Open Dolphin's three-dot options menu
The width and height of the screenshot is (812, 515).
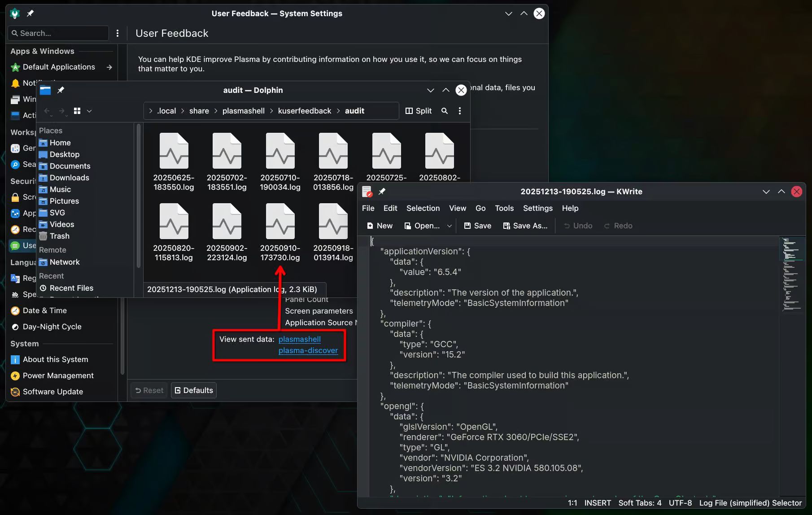[459, 111]
